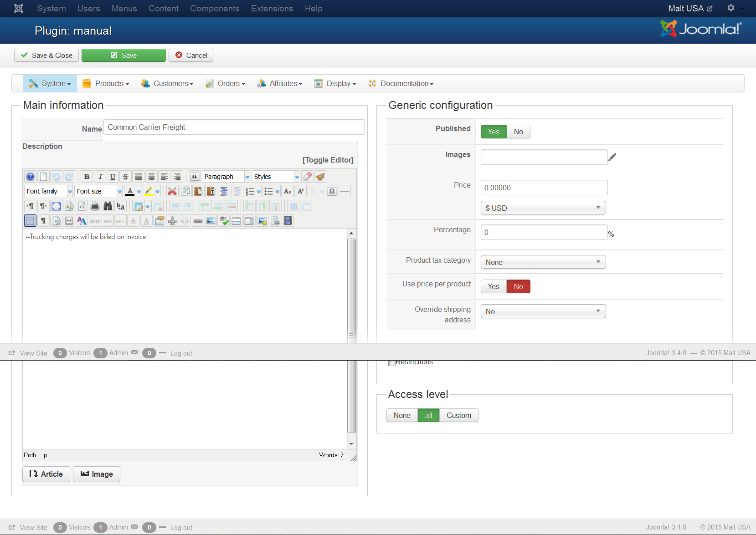This screenshot has height=535, width=756.
Task: Toggle fullscreen editor mode
Action: coord(56,206)
